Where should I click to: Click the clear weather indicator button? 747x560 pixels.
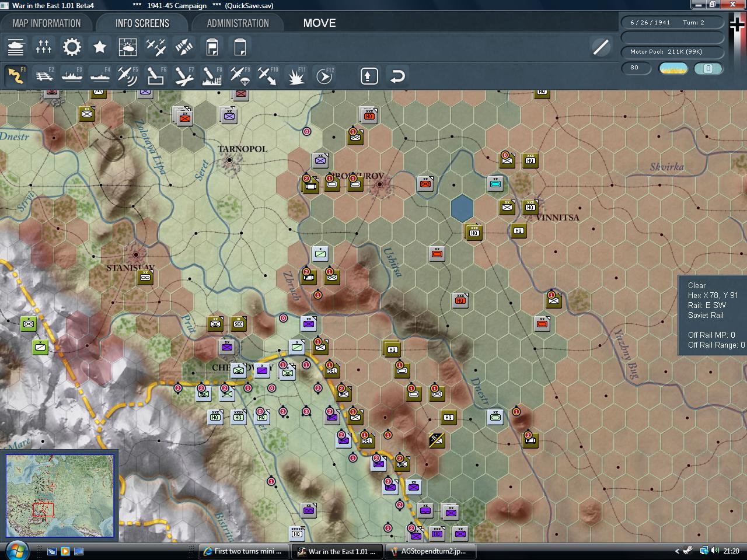673,68
